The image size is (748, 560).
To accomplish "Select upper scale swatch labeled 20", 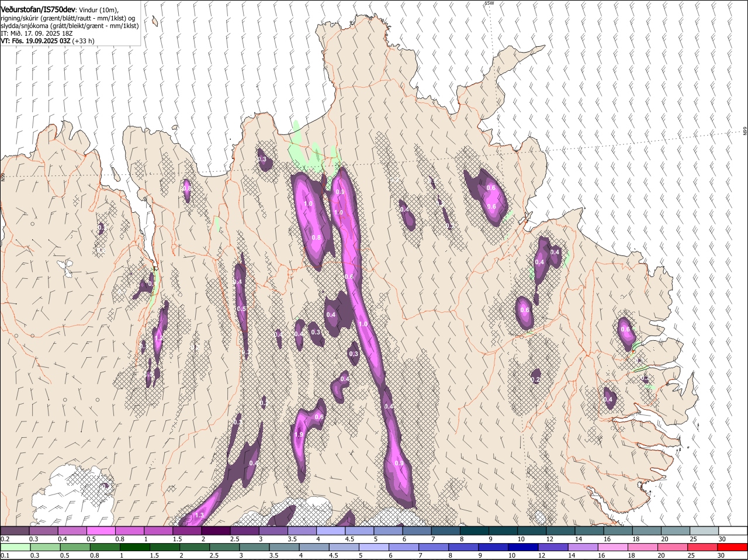I will pos(674,530).
